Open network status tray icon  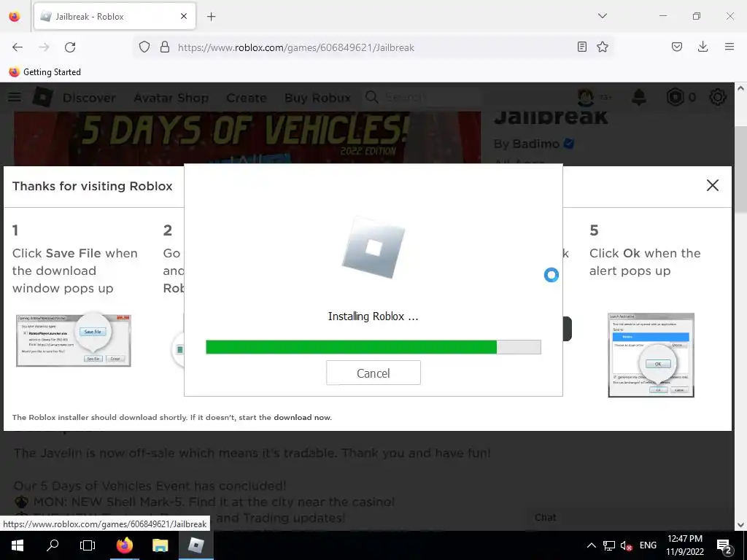609,545
